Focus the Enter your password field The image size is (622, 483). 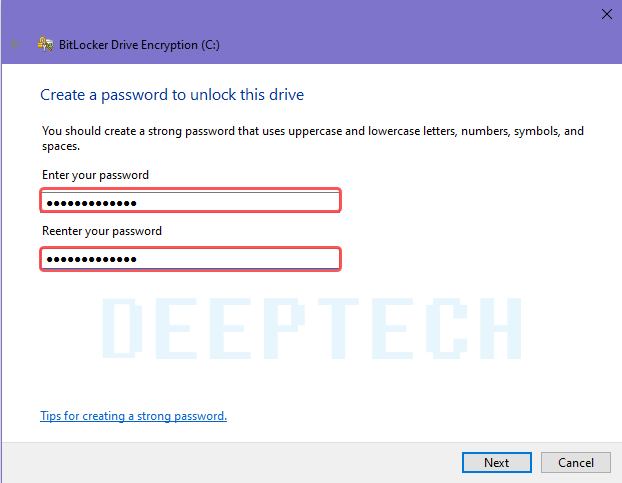click(190, 200)
